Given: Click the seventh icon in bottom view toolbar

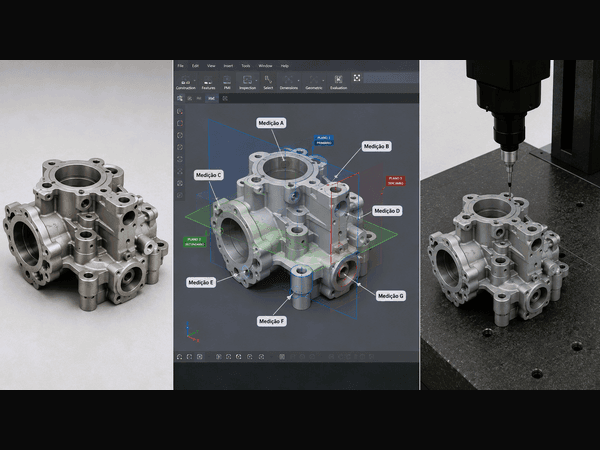Looking at the screenshot, I should pyautogui.click(x=249, y=357).
